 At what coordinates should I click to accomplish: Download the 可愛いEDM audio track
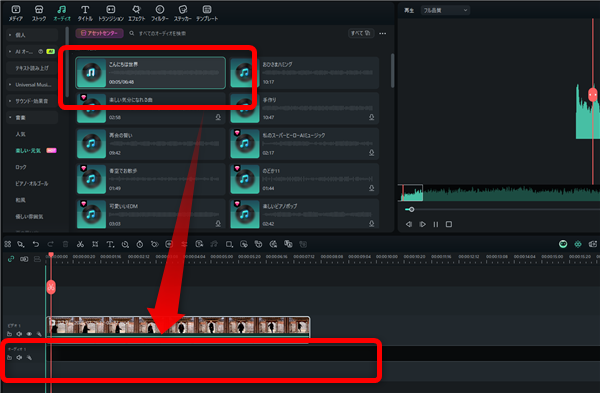click(x=218, y=223)
